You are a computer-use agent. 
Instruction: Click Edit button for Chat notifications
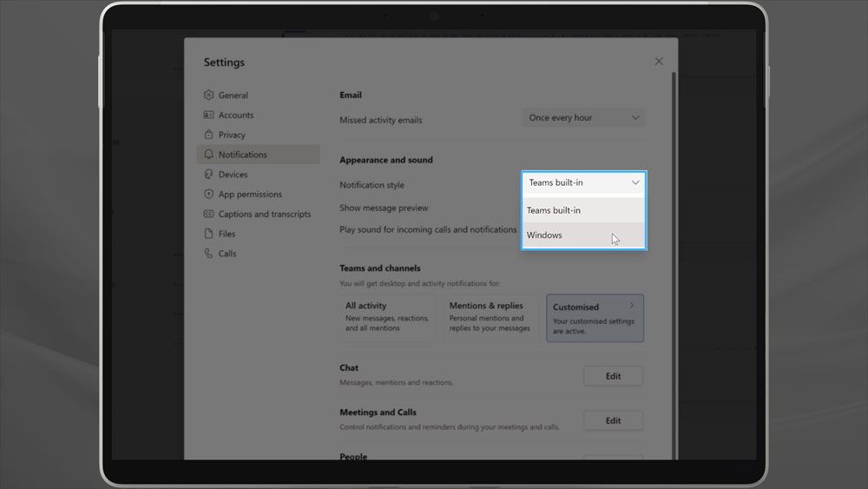[x=613, y=376]
